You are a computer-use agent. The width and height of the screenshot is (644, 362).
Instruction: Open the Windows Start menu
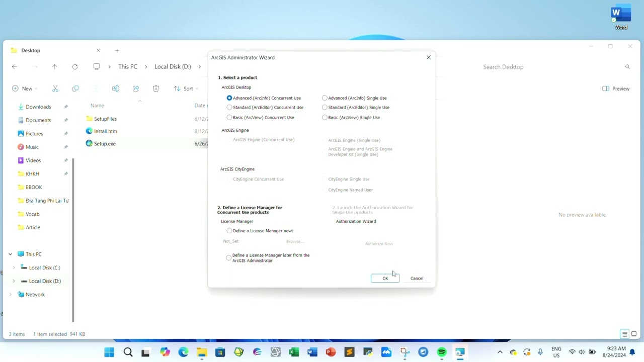(x=109, y=352)
